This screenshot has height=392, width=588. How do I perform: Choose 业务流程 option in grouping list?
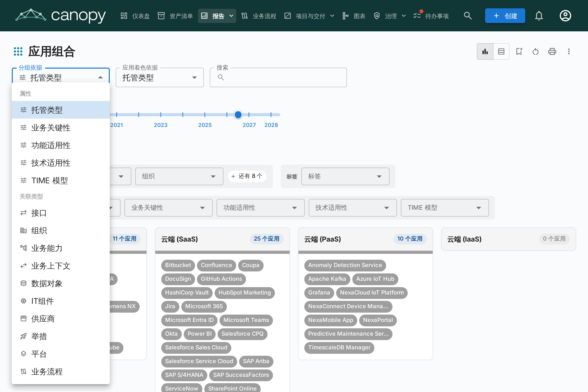[61, 371]
